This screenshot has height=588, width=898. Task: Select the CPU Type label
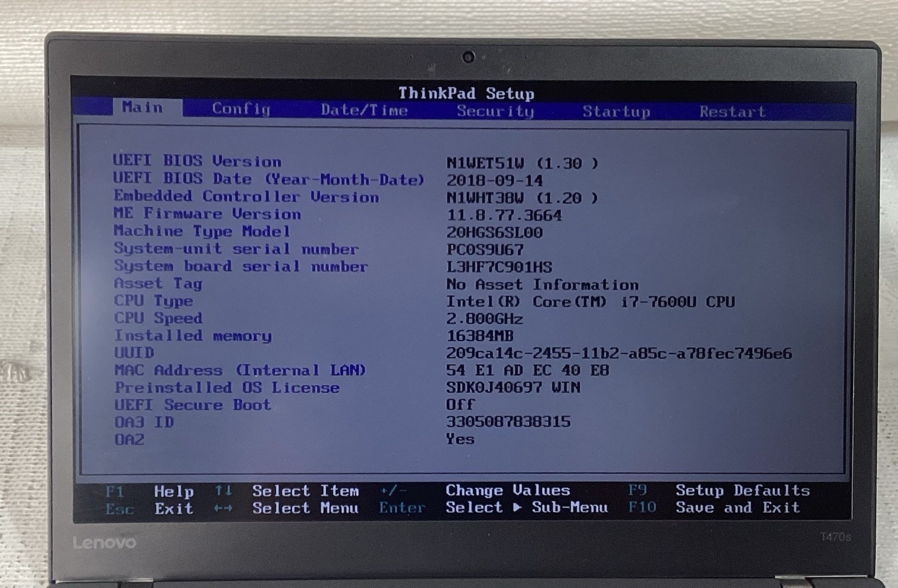[153, 301]
